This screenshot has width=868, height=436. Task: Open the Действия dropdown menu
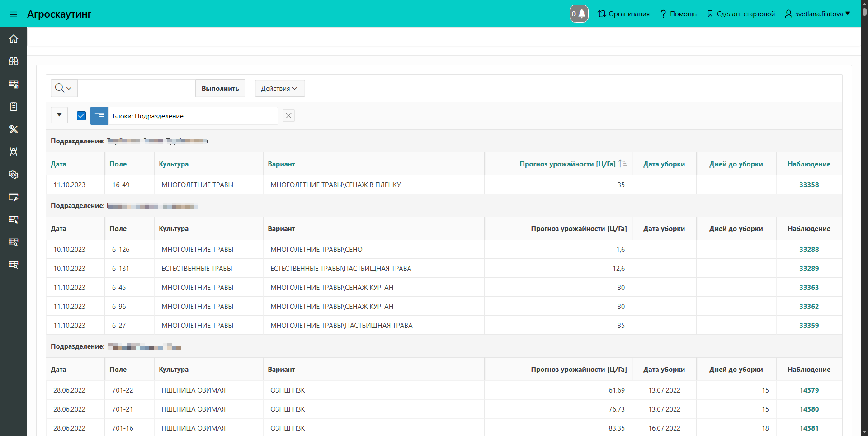click(x=279, y=88)
